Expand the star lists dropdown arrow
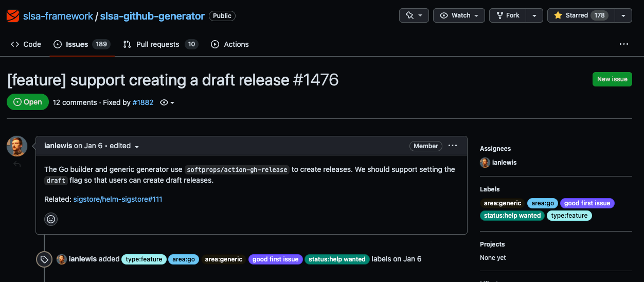Screen dimensions: 644x282 click(623, 15)
